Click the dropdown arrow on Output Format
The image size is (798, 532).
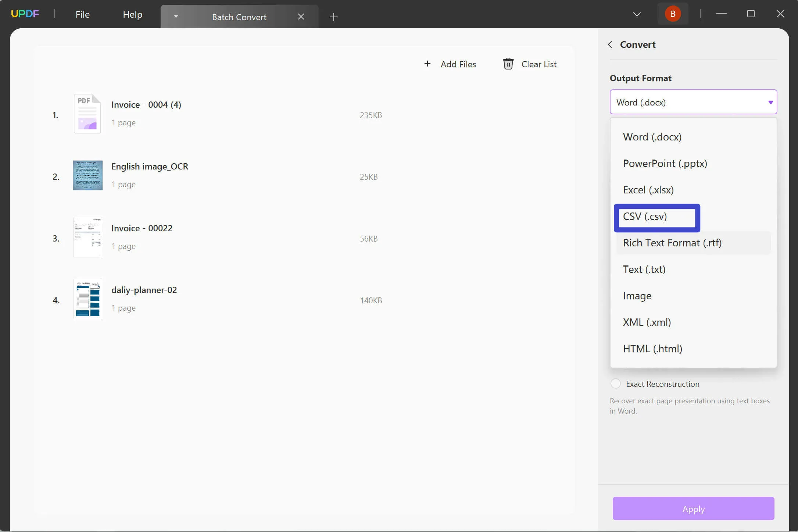pos(770,102)
